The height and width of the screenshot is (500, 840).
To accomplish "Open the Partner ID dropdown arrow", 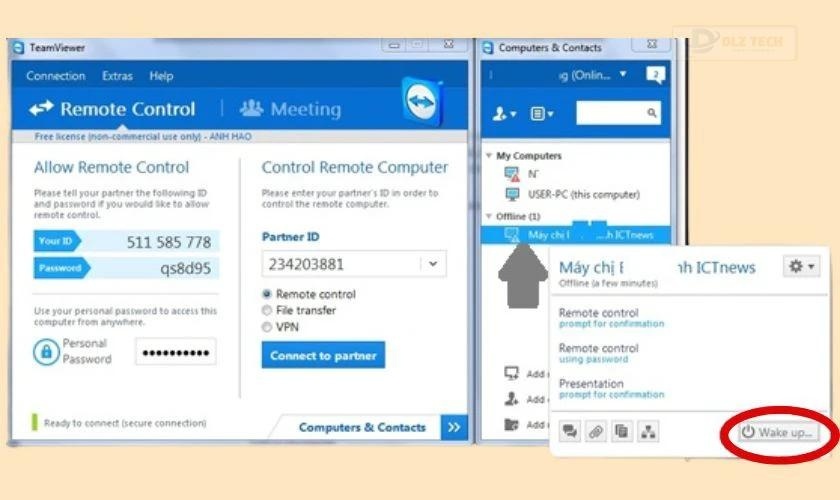I will (x=433, y=264).
